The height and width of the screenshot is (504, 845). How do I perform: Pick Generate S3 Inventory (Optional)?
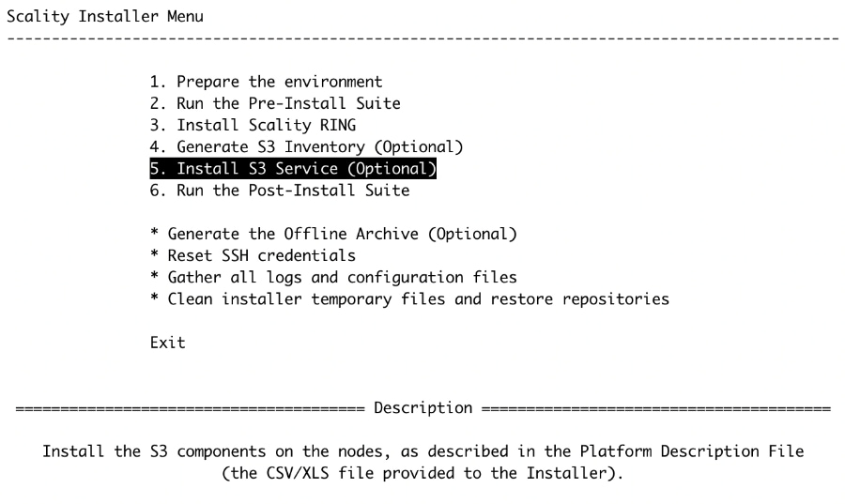306,146
